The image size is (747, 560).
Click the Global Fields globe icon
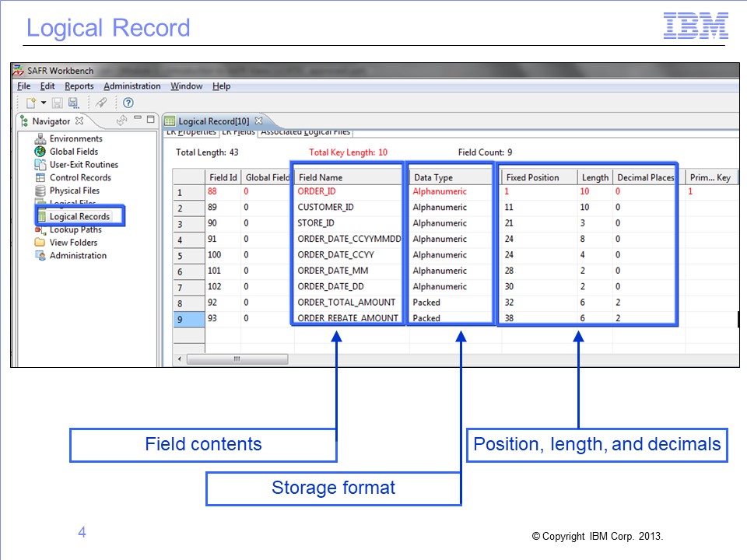40,152
